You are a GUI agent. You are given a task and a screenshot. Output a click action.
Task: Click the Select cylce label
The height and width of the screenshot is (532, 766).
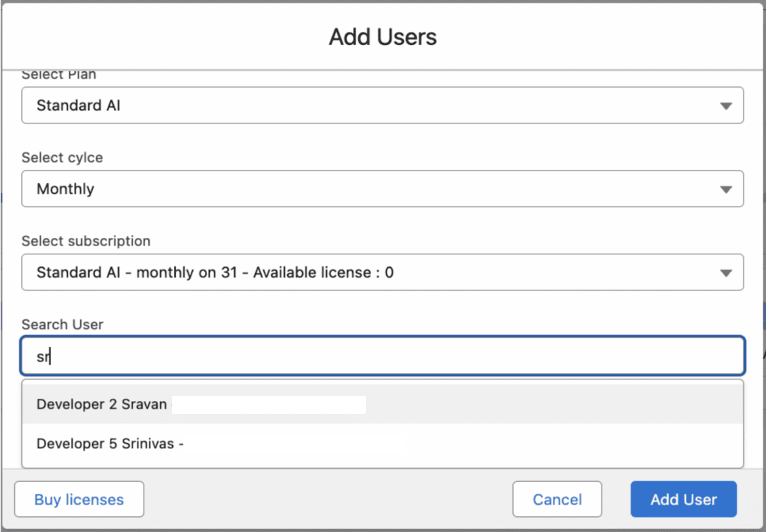tap(62, 157)
